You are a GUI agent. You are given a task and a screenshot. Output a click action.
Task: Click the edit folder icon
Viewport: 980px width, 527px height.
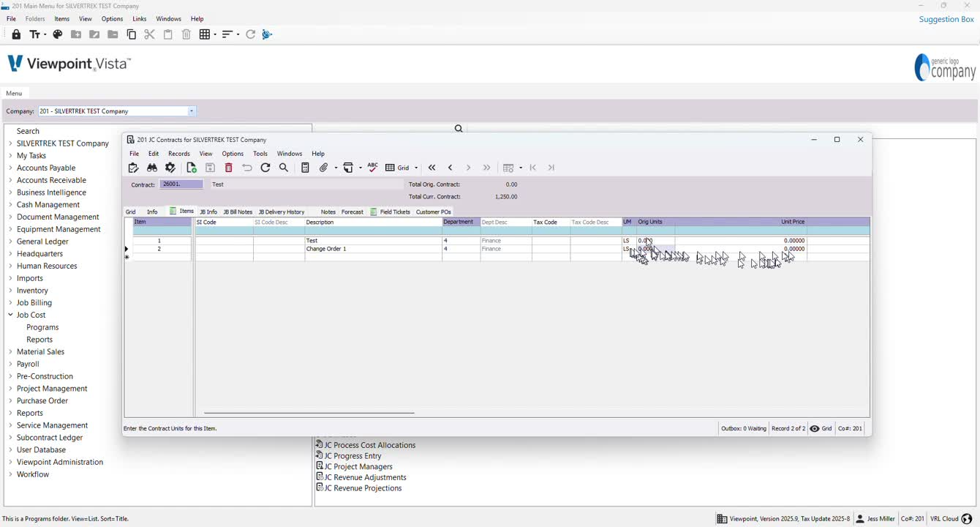[94, 34]
